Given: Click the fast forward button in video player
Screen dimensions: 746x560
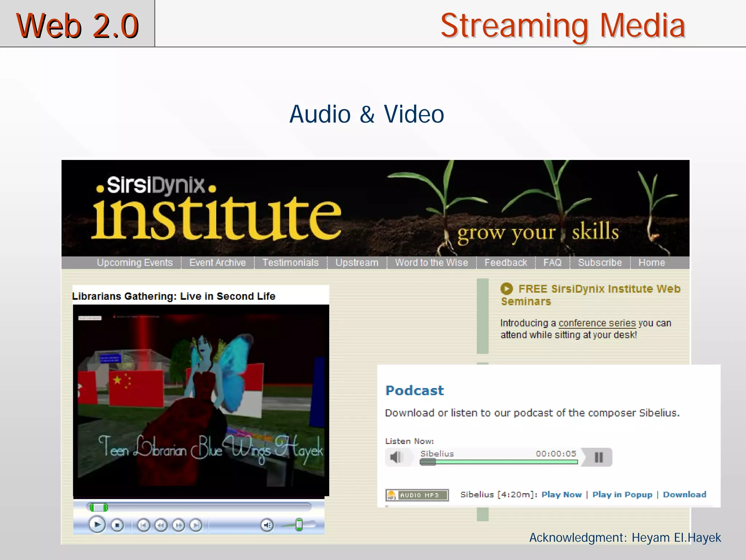Looking at the screenshot, I should (178, 525).
